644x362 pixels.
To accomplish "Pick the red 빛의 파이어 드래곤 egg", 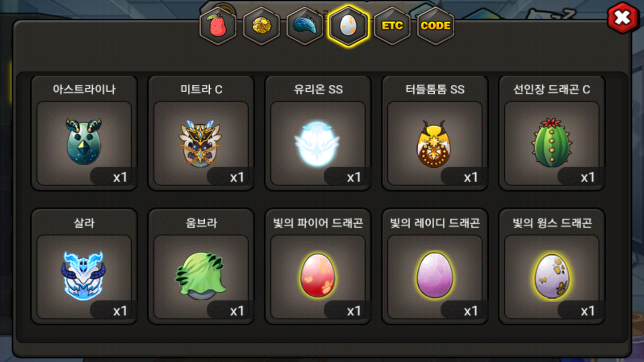I will [317, 276].
